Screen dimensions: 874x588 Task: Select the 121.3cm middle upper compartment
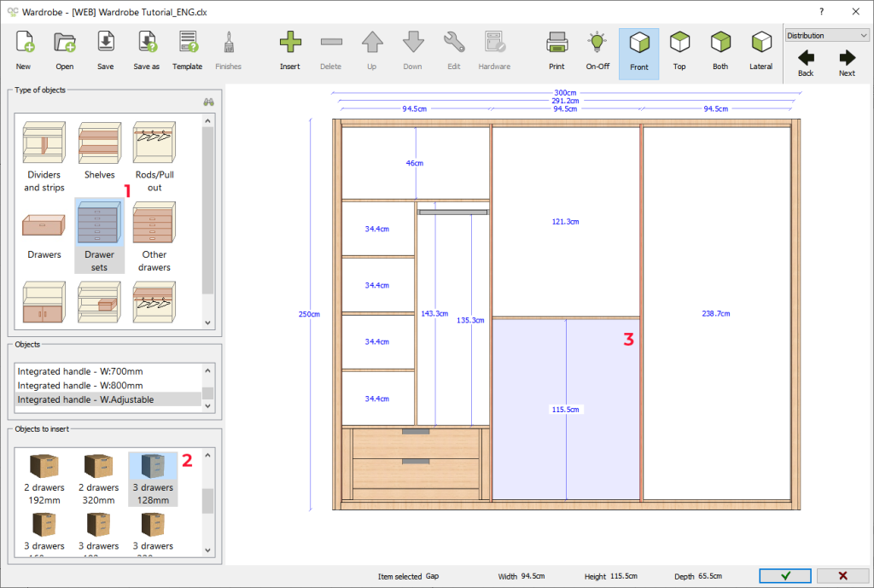566,222
